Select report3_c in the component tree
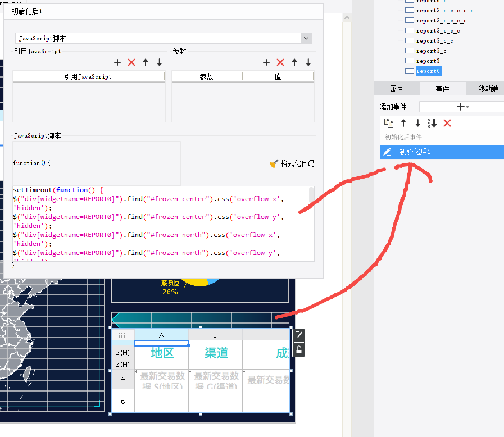The image size is (504, 437). 431,51
